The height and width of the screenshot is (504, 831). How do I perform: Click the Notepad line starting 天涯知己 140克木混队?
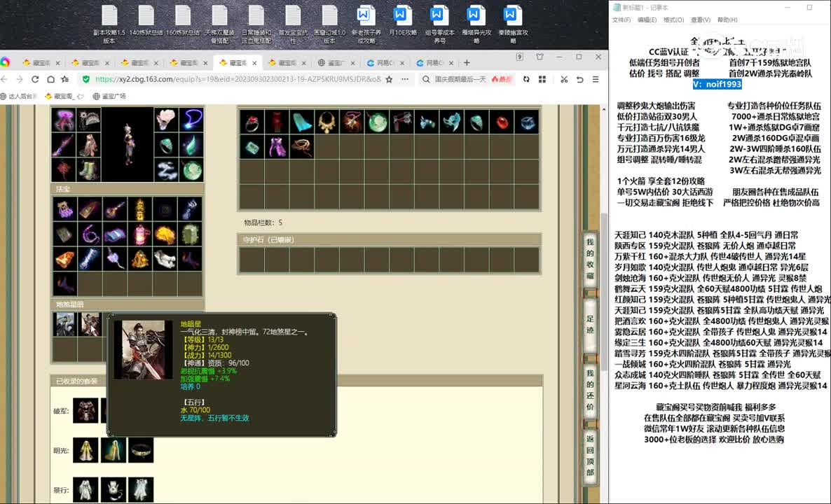point(706,235)
